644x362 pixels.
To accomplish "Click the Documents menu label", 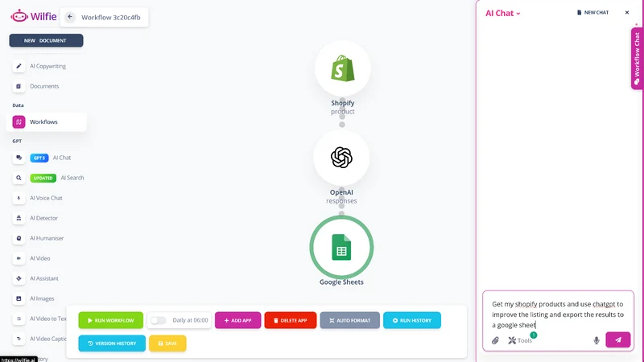I will pos(44,86).
